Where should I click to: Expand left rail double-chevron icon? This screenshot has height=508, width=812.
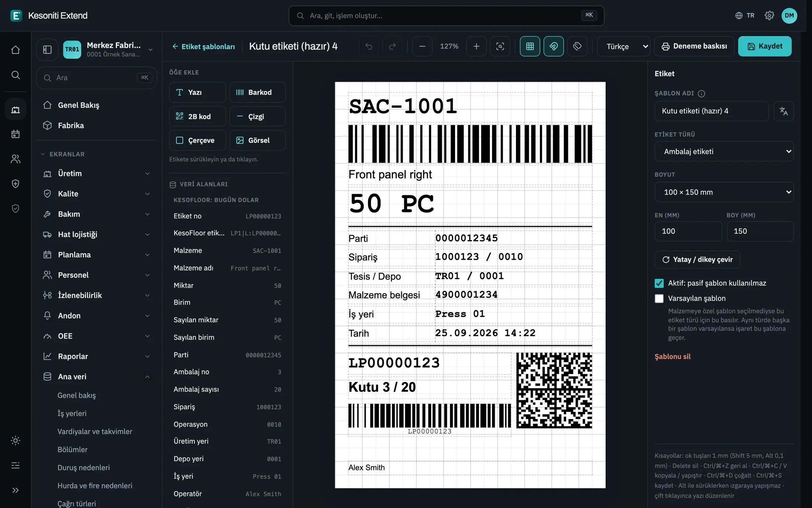point(16,490)
